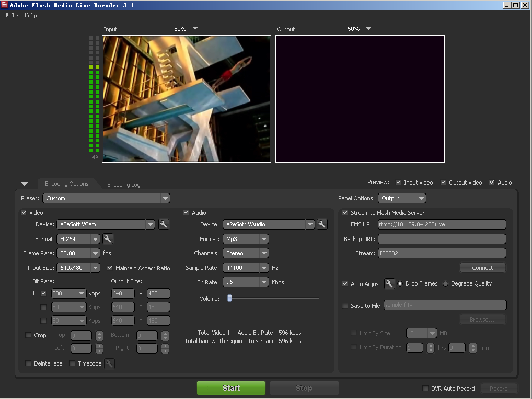Open video device settings wrench
Image resolution: width=532 pixels, height=399 pixels.
(x=163, y=224)
